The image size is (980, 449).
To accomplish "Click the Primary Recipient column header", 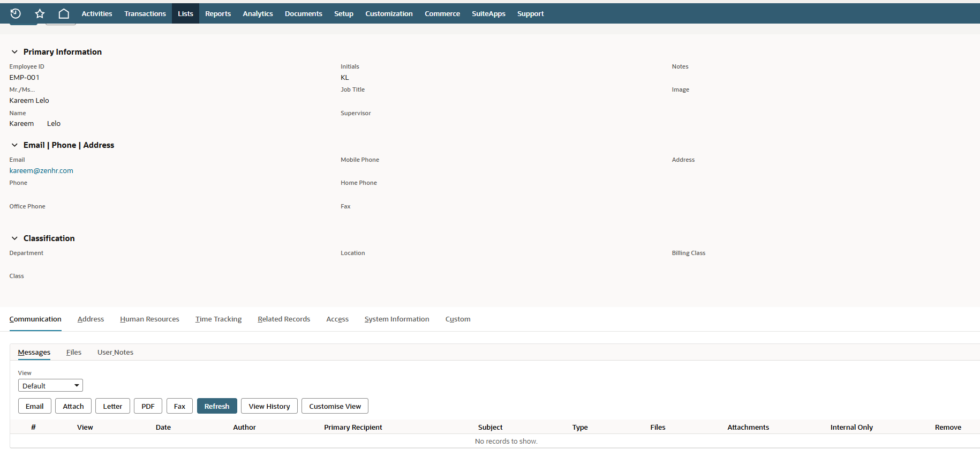I will (x=353, y=427).
